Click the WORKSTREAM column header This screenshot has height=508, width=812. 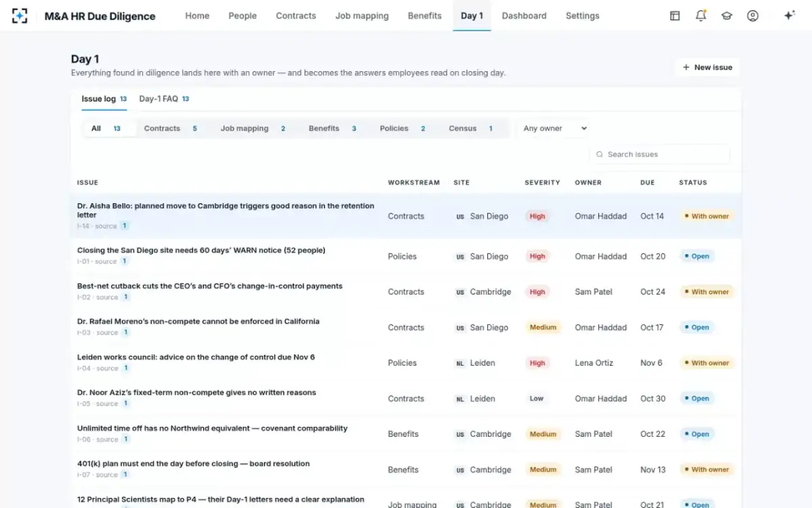pyautogui.click(x=413, y=182)
